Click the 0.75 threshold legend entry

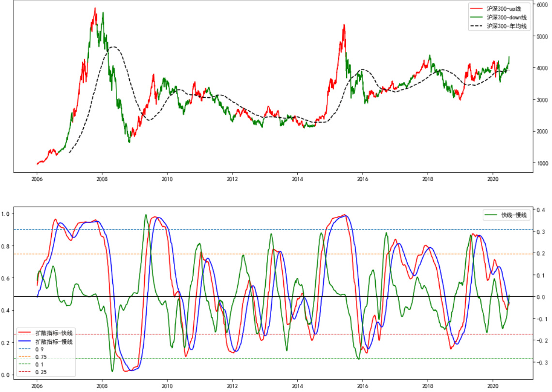[x=40, y=357]
